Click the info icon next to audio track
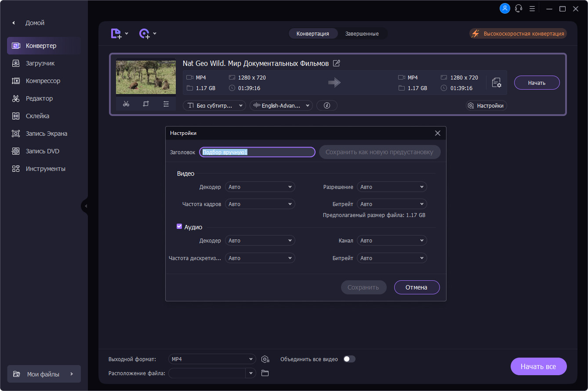 (x=327, y=105)
